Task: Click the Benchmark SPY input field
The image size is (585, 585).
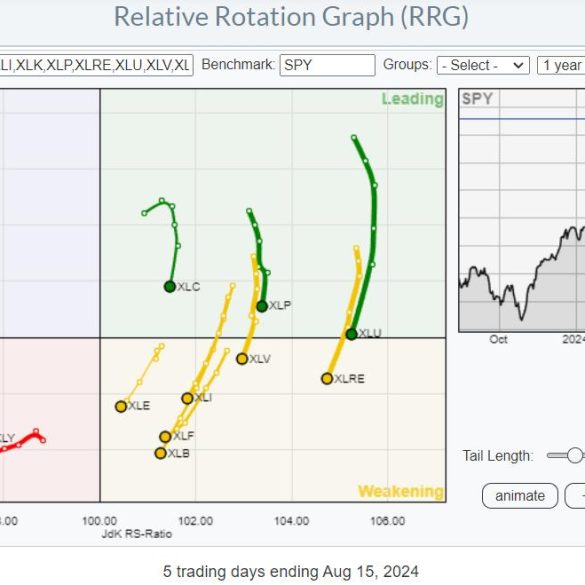Action: tap(327, 65)
